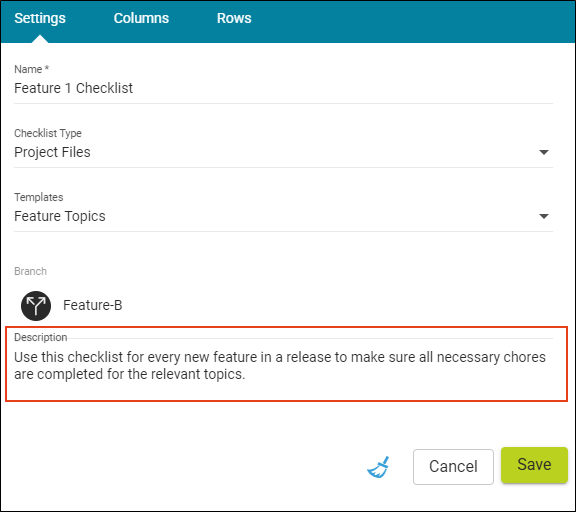
Task: Select the 'Project Files' checklist type value
Action: pos(52,152)
